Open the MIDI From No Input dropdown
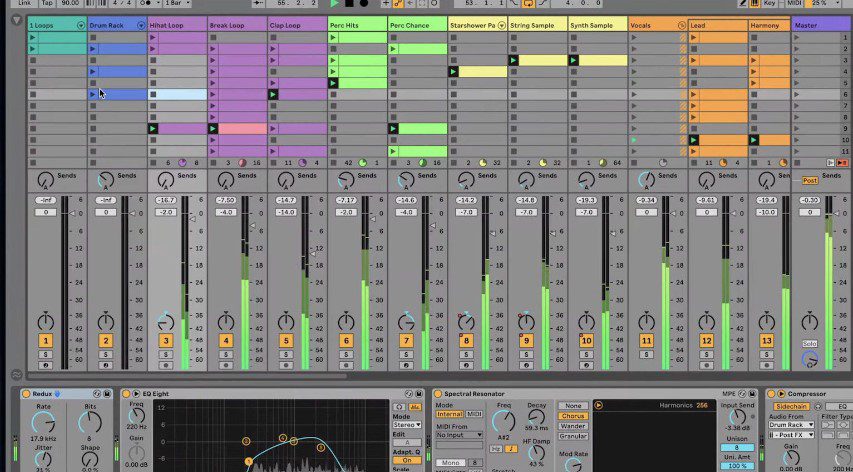The width and height of the screenshot is (853, 472). [459, 435]
